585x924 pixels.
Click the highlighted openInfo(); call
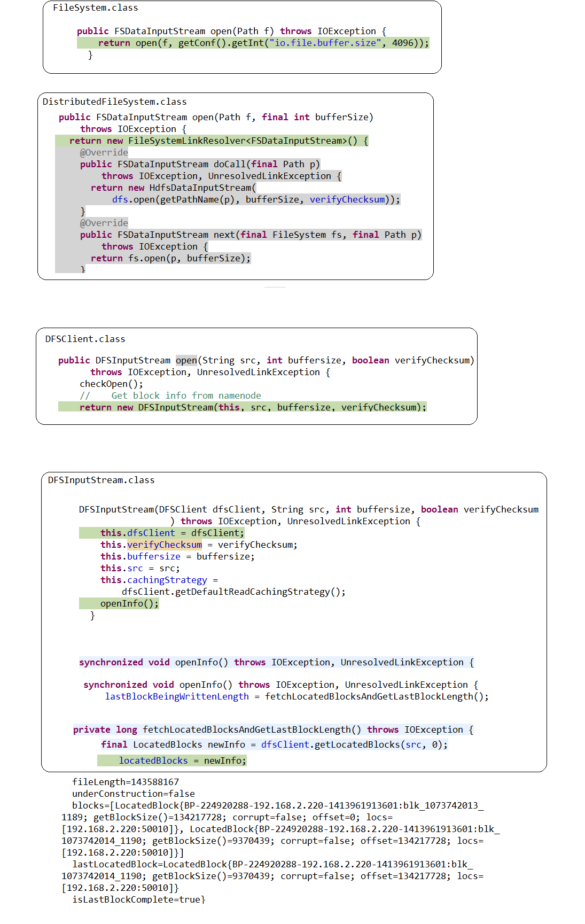130,604
